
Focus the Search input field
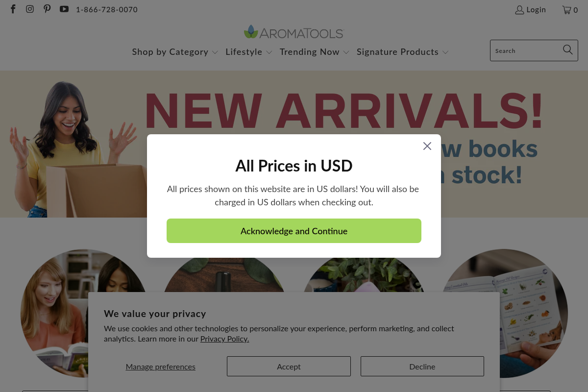tap(526, 50)
